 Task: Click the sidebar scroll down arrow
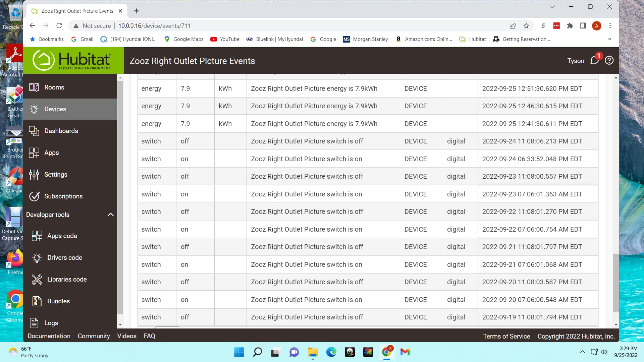tap(120, 325)
